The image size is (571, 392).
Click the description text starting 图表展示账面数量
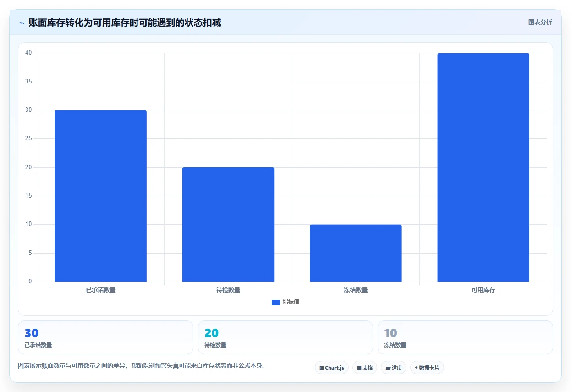[x=142, y=366]
